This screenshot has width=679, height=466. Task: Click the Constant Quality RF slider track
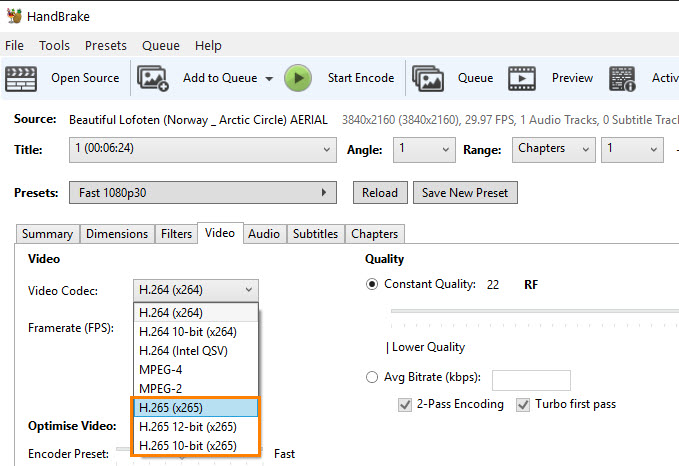(535, 311)
